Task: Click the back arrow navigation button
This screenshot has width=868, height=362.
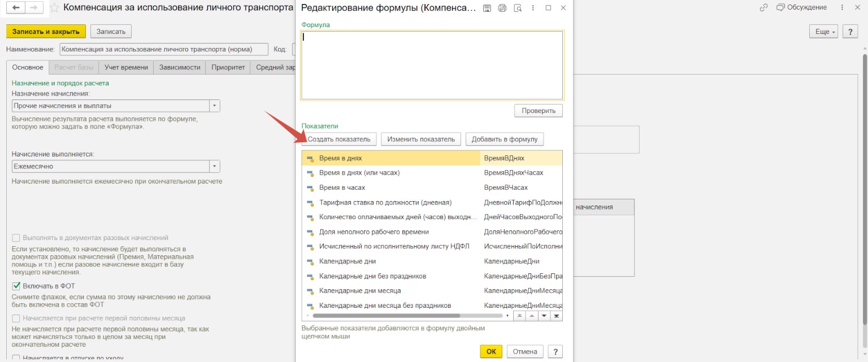Action: tap(16, 7)
